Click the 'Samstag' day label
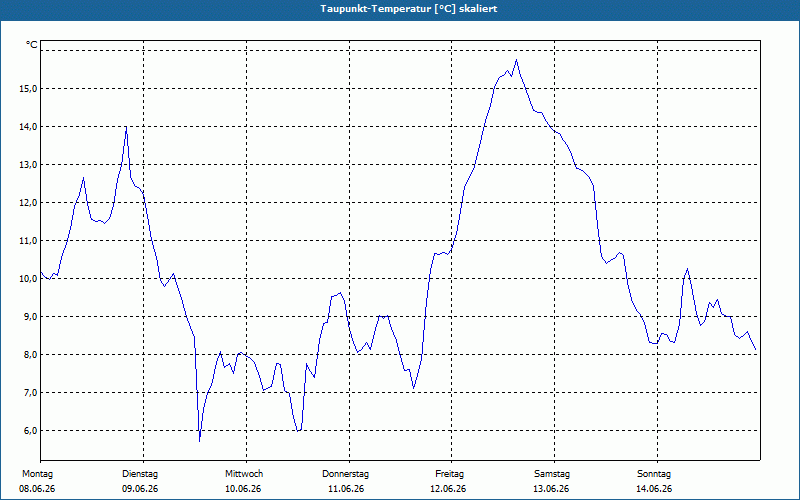This screenshot has width=800, height=500. coord(552,474)
